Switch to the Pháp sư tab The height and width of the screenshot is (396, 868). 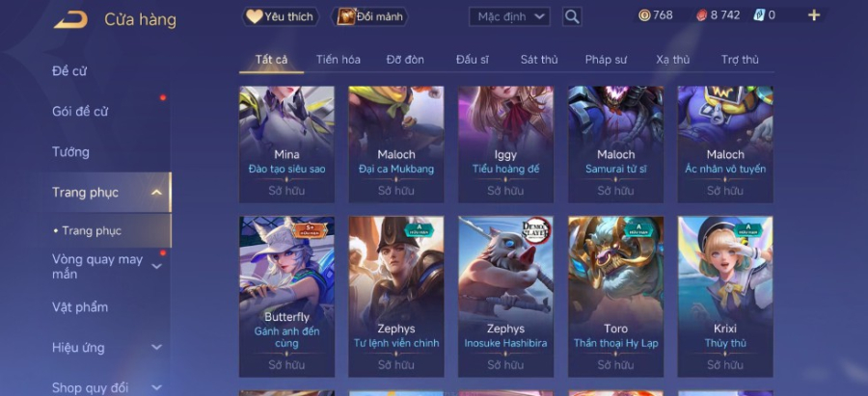point(607,60)
